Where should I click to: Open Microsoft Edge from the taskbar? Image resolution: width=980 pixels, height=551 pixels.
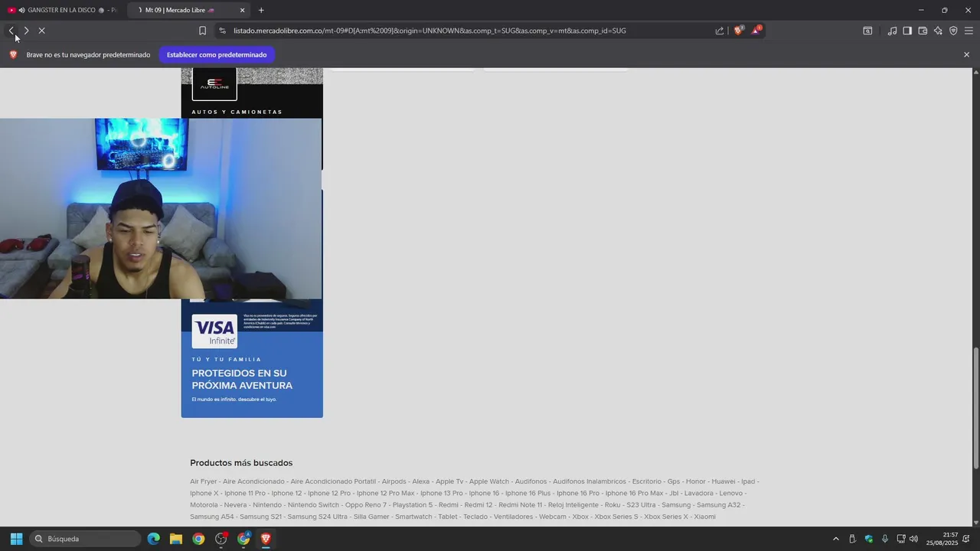153,539
